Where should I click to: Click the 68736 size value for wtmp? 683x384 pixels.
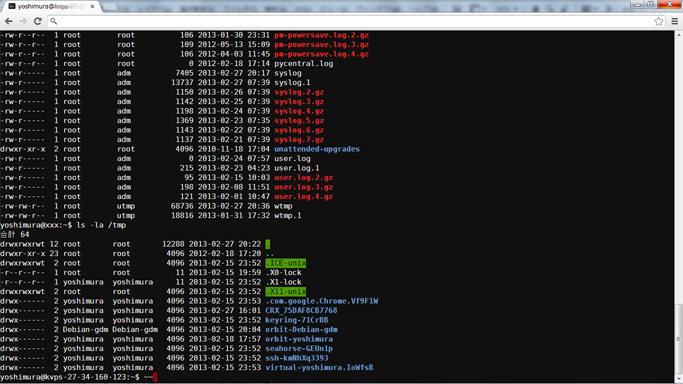tap(182, 206)
